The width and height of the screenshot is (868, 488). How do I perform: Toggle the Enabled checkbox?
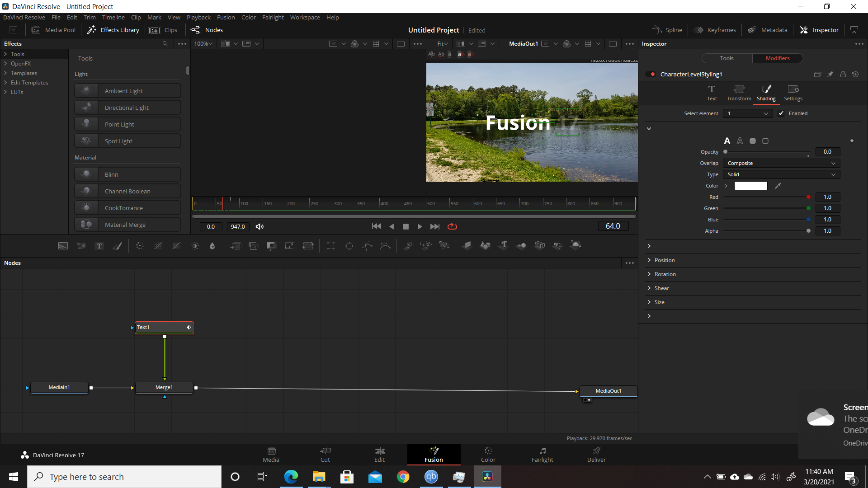coord(781,113)
